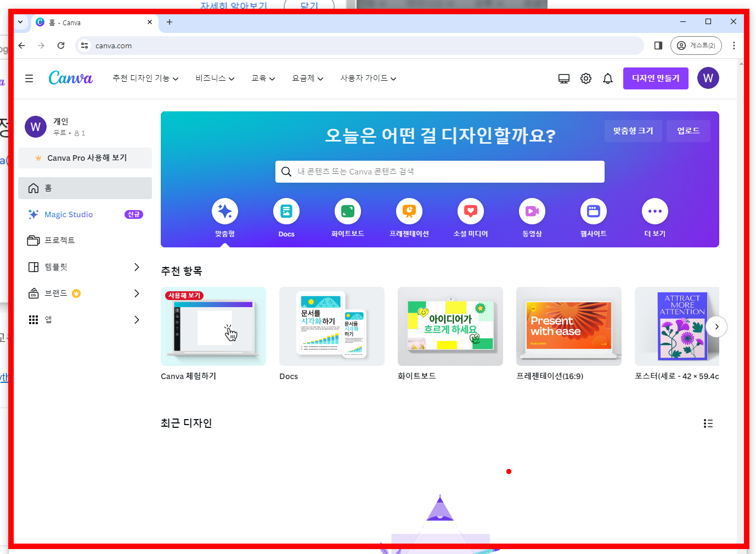Go to 홈 in sidebar
The width and height of the screenshot is (756, 554).
point(85,188)
